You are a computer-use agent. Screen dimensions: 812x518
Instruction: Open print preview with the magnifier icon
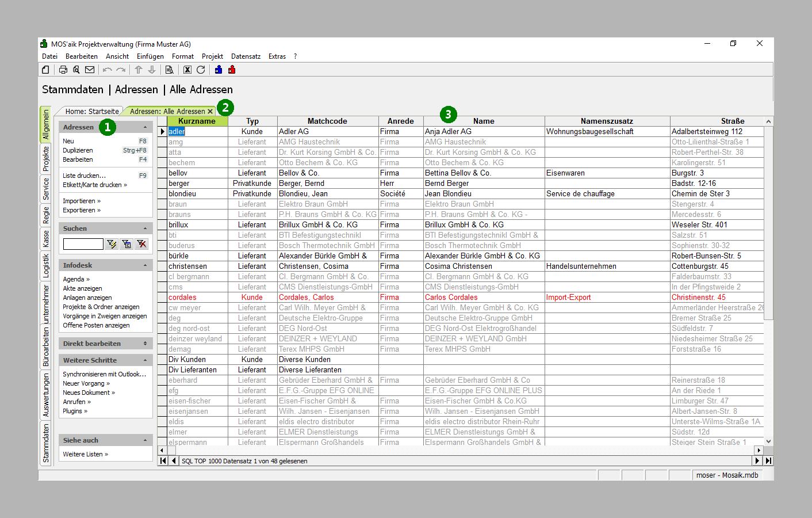tap(76, 70)
